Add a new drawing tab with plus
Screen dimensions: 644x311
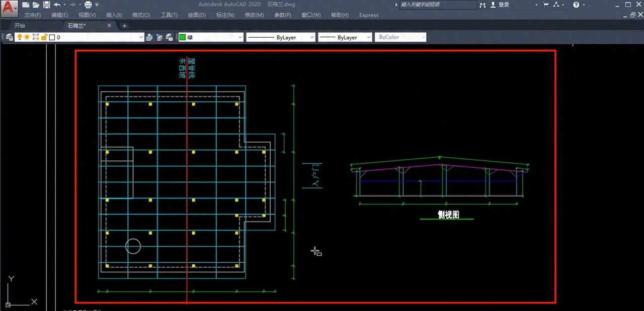tap(124, 26)
